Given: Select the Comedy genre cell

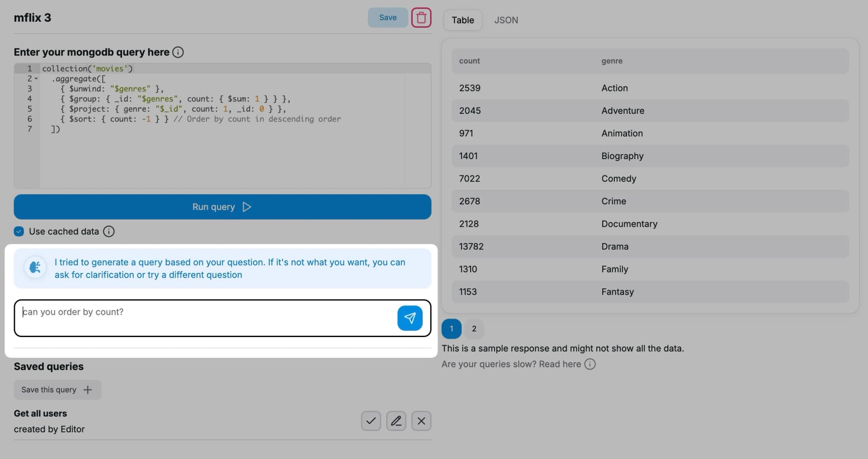Looking at the screenshot, I should 618,178.
